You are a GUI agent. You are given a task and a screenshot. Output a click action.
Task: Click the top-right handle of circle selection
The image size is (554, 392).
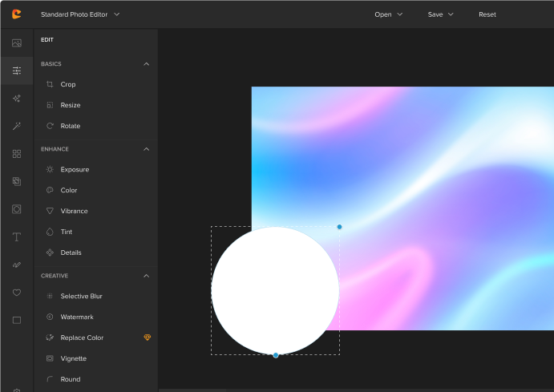point(339,227)
